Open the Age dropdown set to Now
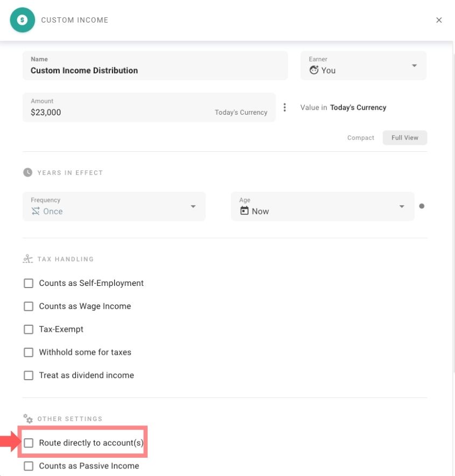The height and width of the screenshot is (476, 455). coord(401,206)
